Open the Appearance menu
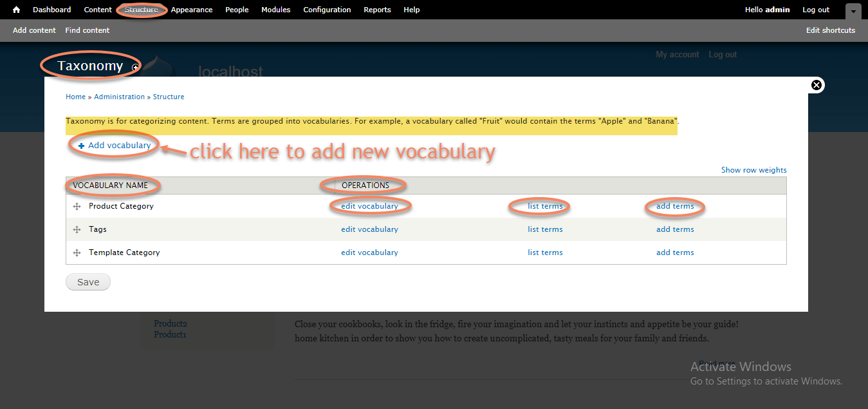This screenshot has height=409, width=868. [x=192, y=10]
